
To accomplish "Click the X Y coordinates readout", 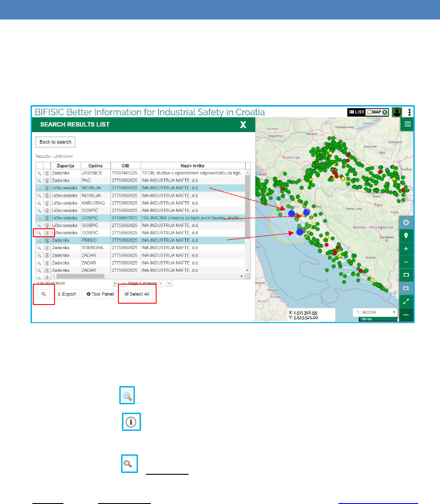I will tap(311, 315).
